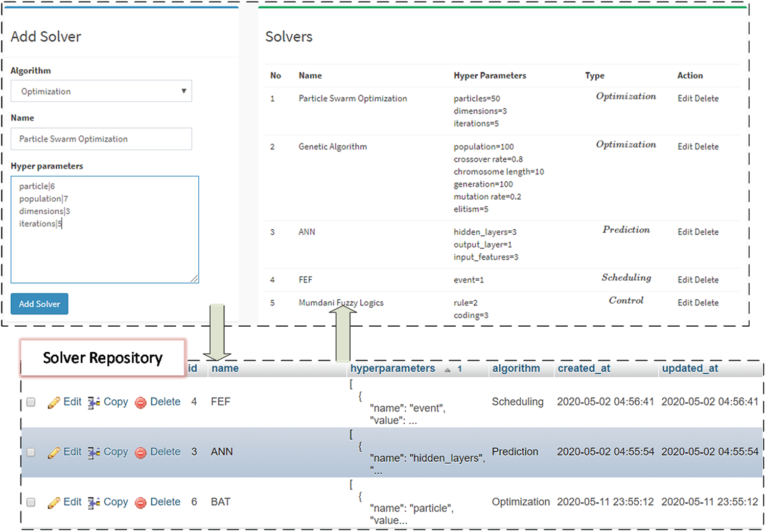Click the pencil Edit icon for ANN row
The image size is (766, 532).
[x=54, y=453]
